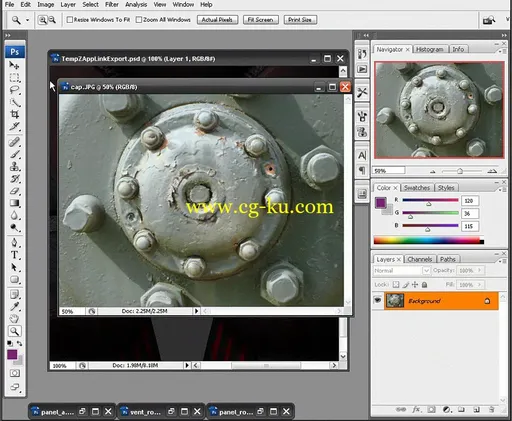
Task: Open the Analysis menu
Action: tap(136, 4)
